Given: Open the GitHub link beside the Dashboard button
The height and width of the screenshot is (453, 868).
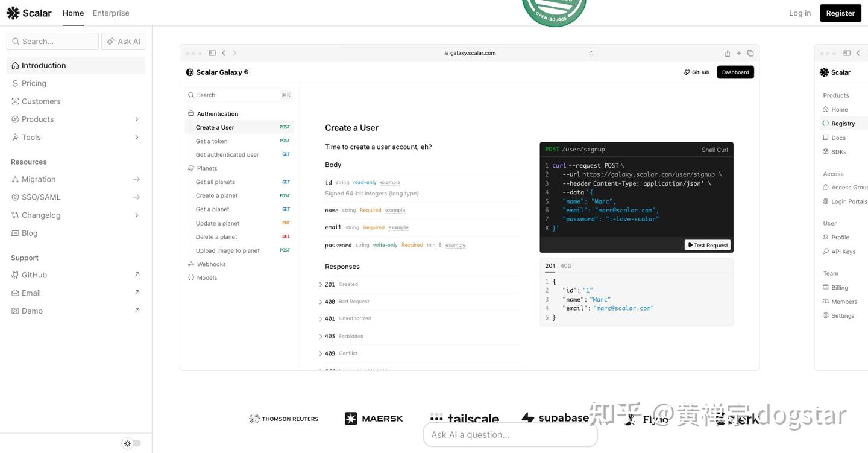Looking at the screenshot, I should pos(697,72).
